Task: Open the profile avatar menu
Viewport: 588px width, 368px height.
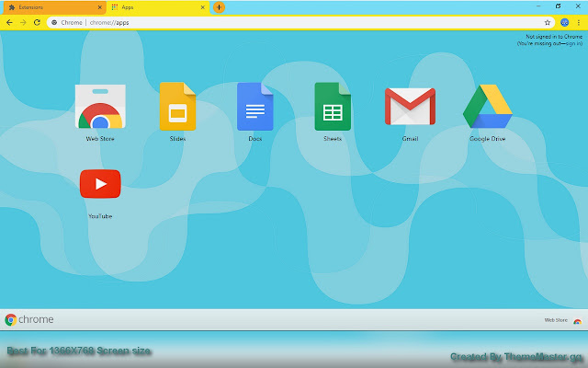Action: [564, 22]
